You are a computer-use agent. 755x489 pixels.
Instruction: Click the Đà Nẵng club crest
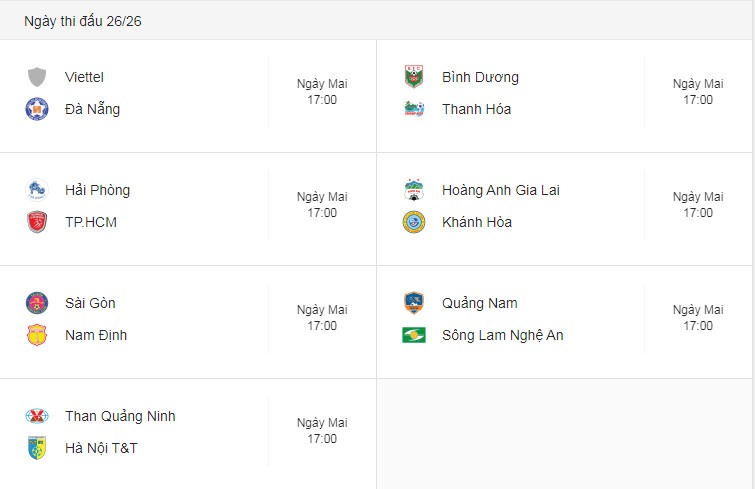click(x=37, y=109)
